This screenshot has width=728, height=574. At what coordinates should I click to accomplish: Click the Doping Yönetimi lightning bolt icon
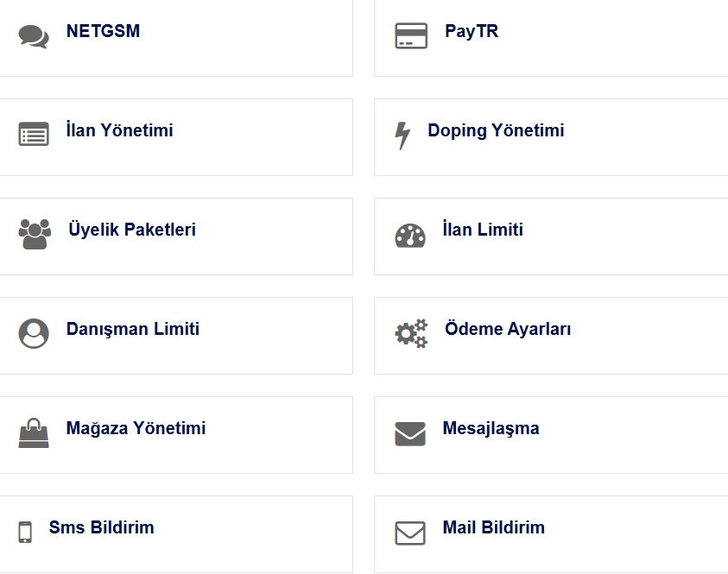[402, 136]
